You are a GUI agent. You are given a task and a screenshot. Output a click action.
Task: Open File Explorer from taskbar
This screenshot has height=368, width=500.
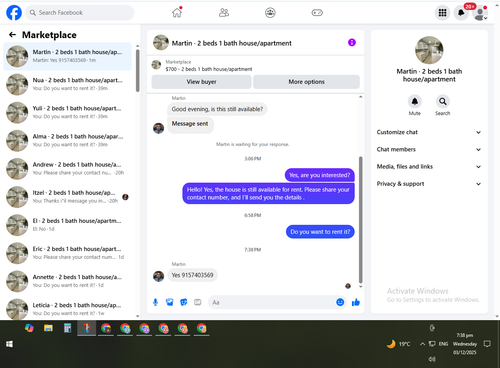click(x=48, y=328)
